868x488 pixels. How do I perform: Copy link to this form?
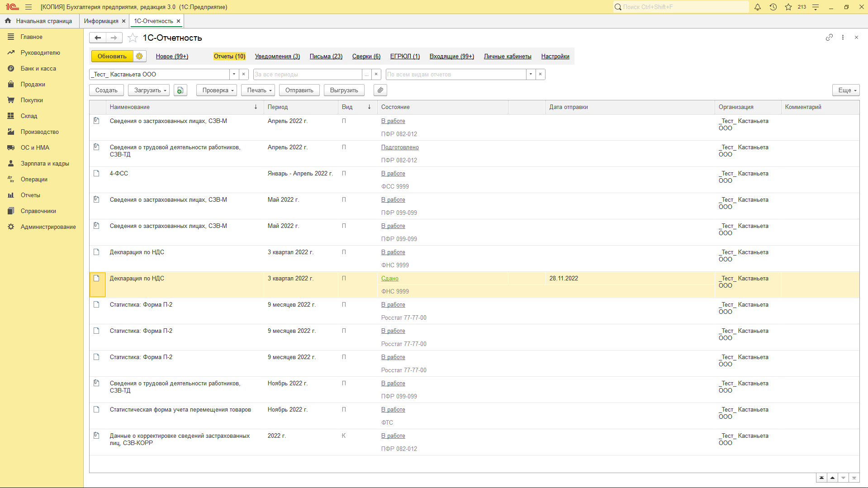click(829, 38)
